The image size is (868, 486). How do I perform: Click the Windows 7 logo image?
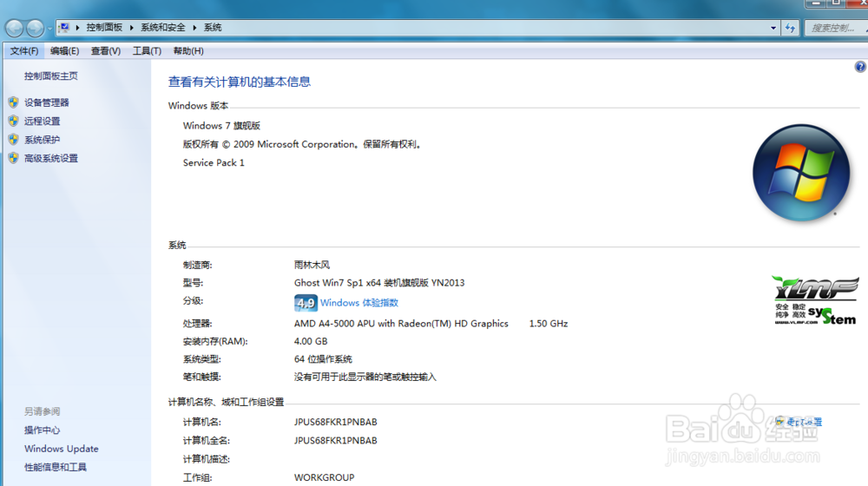(801, 172)
